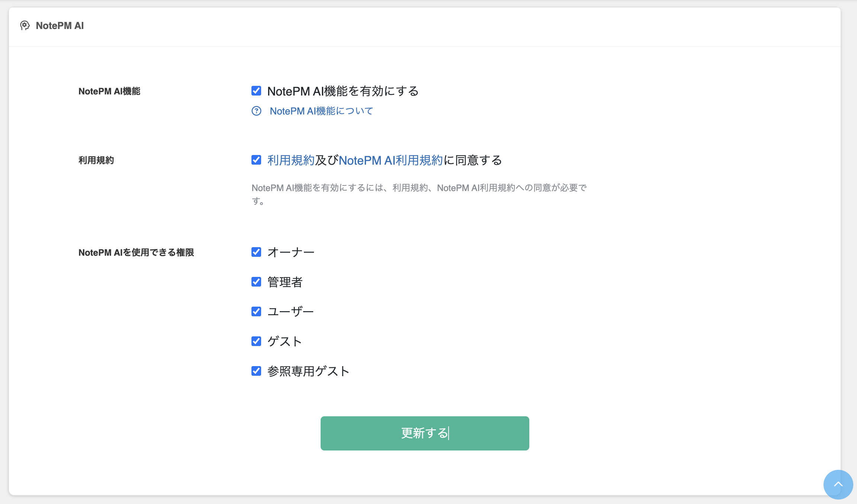This screenshot has height=504, width=857.
Task: Disable the 参照専用ゲスト checkbox
Action: pyautogui.click(x=256, y=371)
